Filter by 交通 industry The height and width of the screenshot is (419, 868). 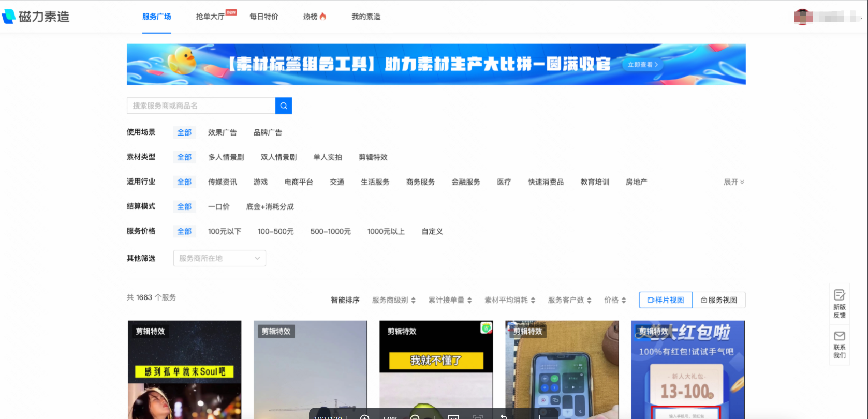coord(337,182)
